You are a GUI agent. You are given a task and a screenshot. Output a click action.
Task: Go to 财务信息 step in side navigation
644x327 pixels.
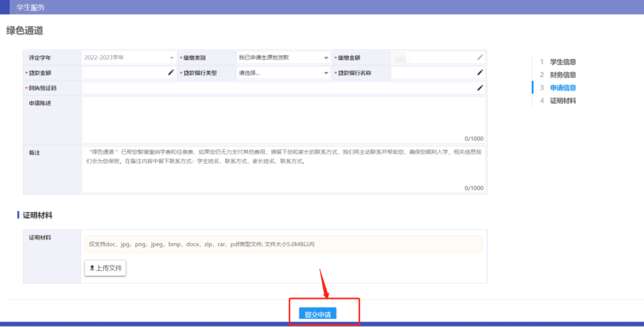pos(562,75)
